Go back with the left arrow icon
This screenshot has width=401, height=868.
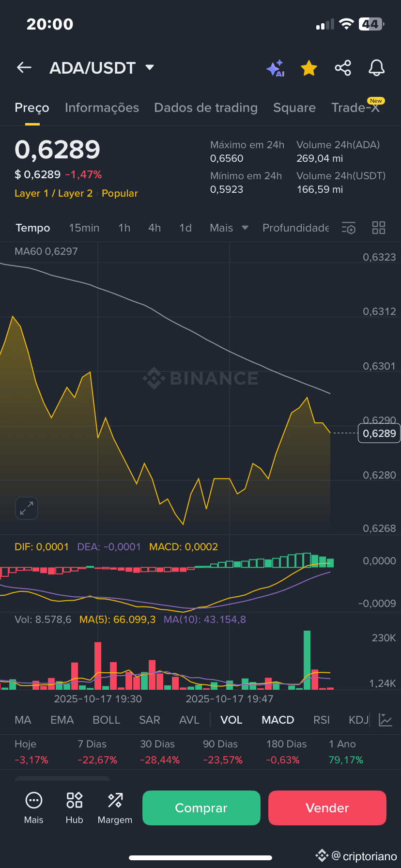pyautogui.click(x=24, y=68)
